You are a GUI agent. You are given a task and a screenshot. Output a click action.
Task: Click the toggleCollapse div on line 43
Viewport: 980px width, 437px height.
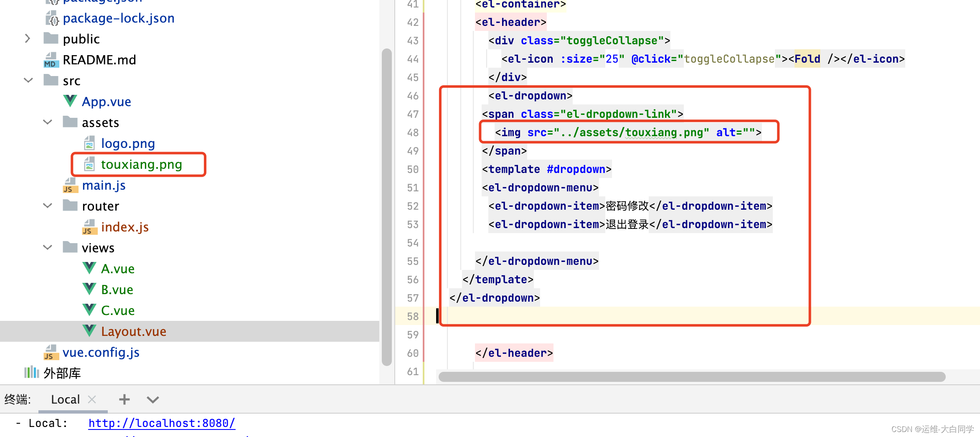[579, 41]
